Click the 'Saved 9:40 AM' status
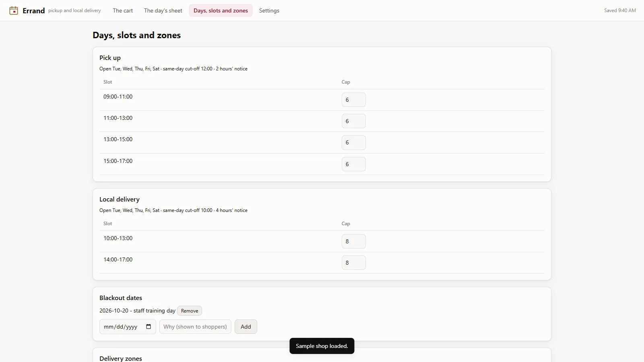This screenshot has width=644, height=362. pyautogui.click(x=620, y=10)
